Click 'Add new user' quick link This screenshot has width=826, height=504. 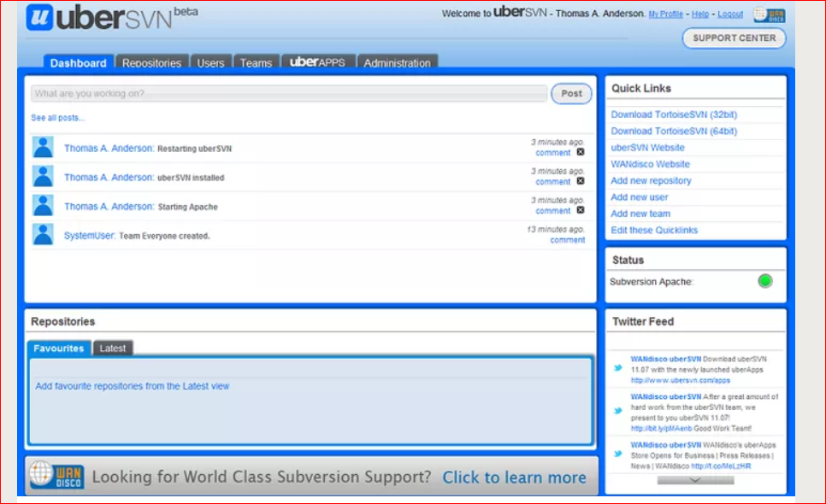coord(639,197)
